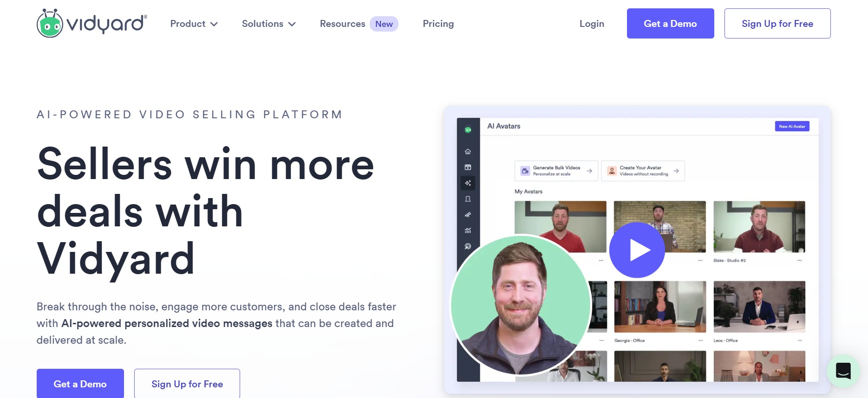
Task: Click Sign Up for Free below hero
Action: coord(187,384)
